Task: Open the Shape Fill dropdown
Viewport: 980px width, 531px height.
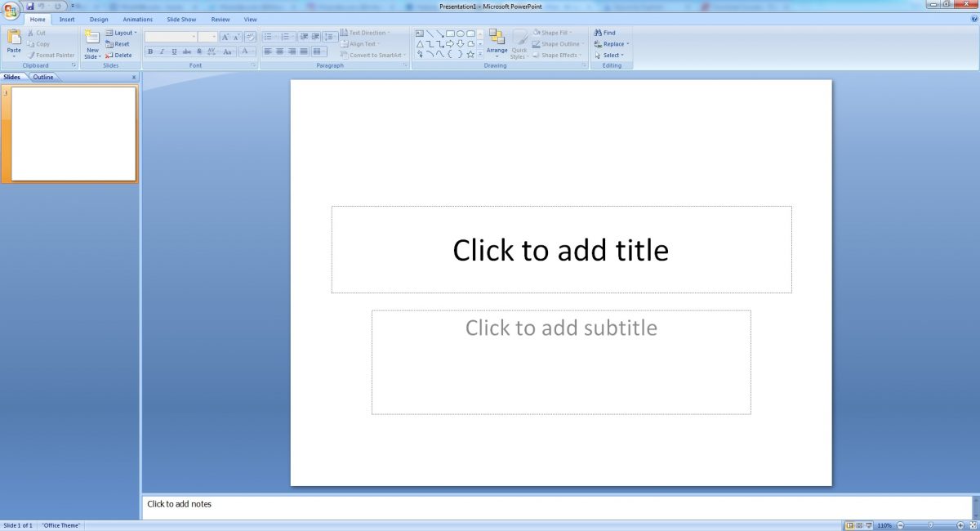Action: [552, 33]
